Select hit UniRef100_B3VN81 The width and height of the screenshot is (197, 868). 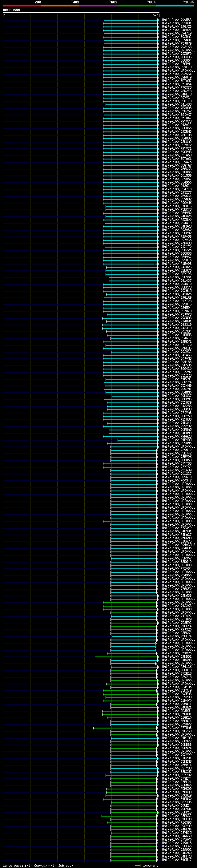point(177,40)
